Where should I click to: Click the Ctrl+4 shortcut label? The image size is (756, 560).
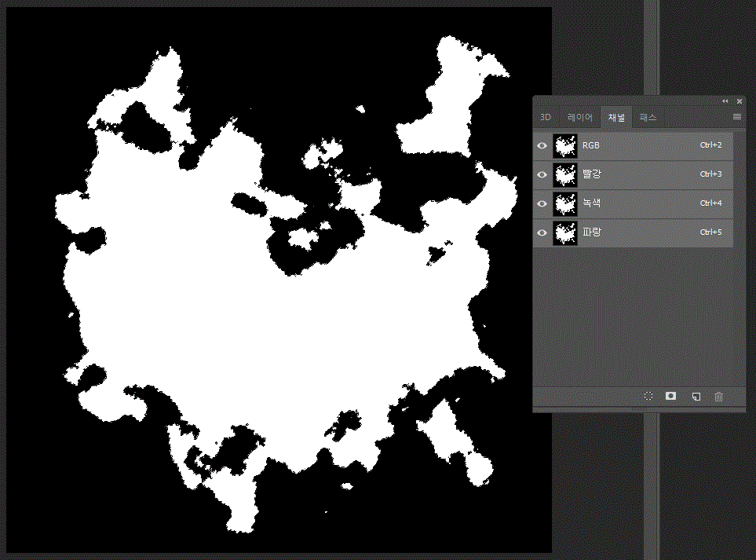tap(710, 203)
